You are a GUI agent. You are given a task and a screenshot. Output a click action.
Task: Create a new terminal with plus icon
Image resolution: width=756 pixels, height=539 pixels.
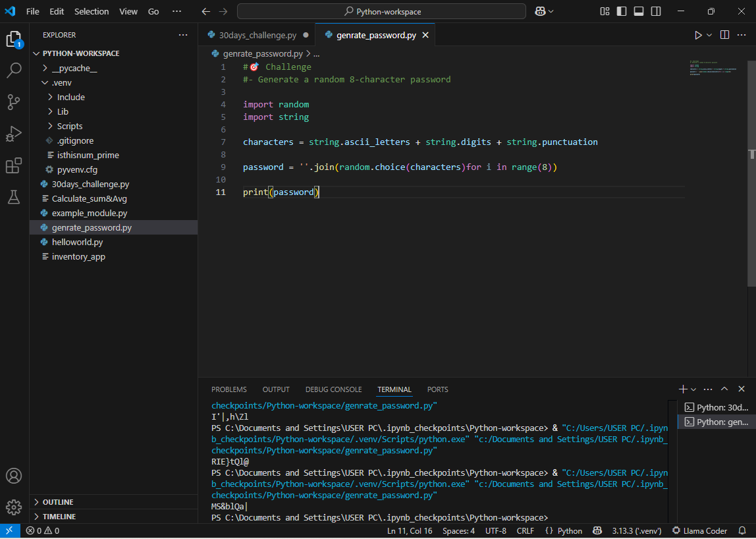tap(683, 389)
